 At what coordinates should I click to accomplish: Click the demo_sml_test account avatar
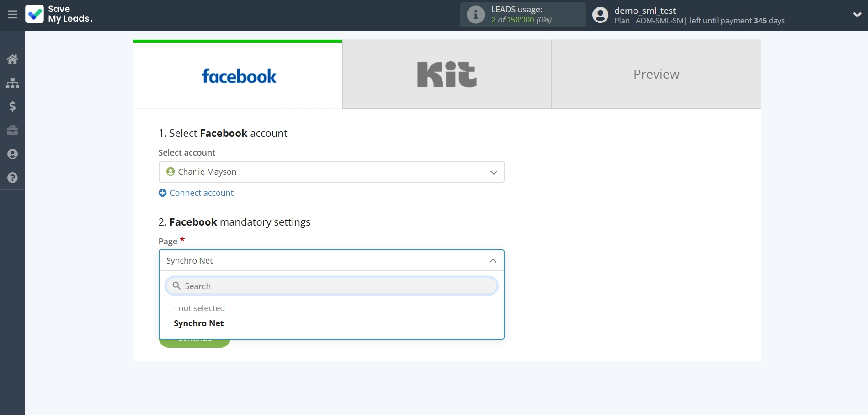tap(600, 15)
